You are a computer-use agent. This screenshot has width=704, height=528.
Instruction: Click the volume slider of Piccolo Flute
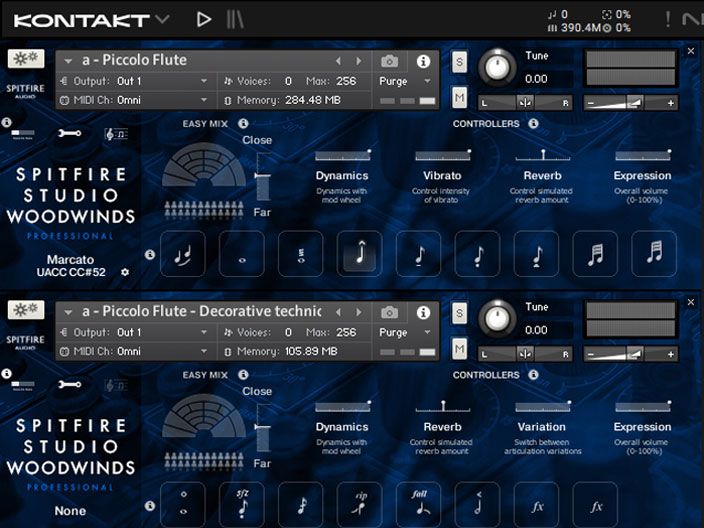click(x=630, y=103)
